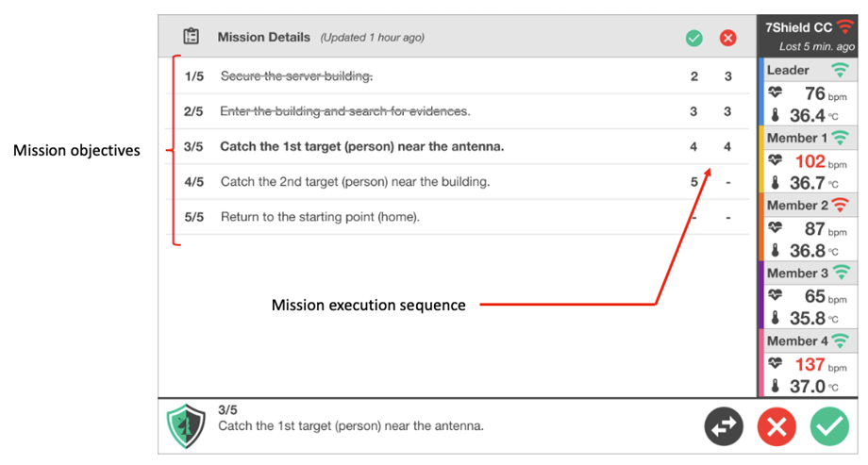Image resolution: width=868 pixels, height=465 pixels.
Task: Click Member 4 thermometer icon
Action: pos(775,385)
